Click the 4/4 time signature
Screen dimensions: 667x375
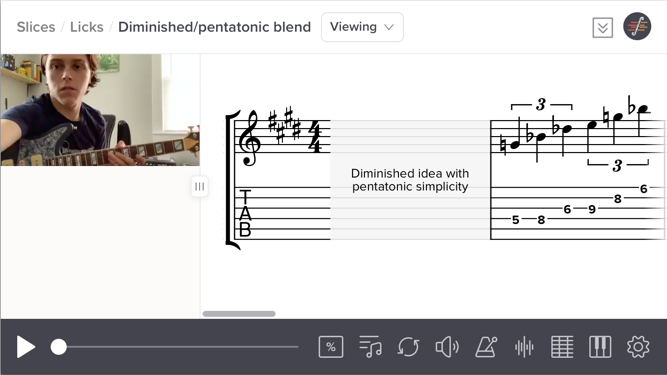click(315, 137)
